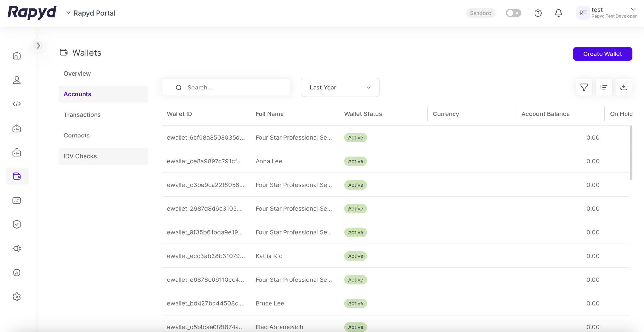644x332 pixels.
Task: Click the Create Wallet button
Action: pos(603,54)
